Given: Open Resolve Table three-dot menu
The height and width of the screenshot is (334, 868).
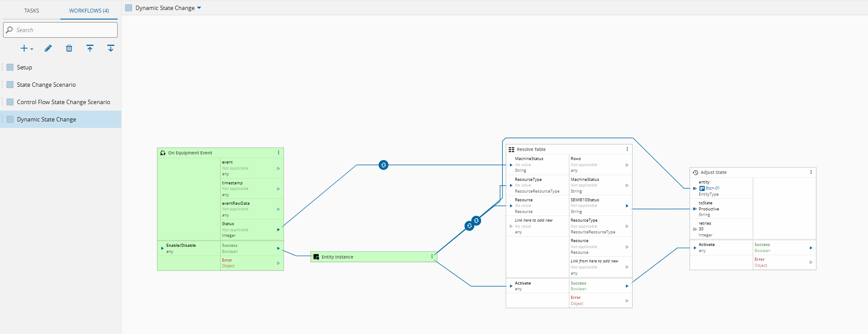Looking at the screenshot, I should point(627,149).
